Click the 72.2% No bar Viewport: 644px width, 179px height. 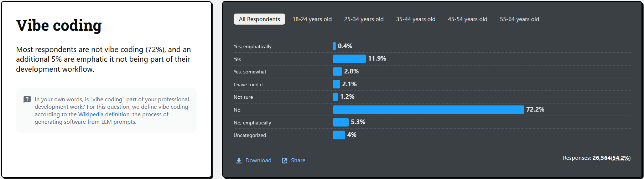pos(428,109)
